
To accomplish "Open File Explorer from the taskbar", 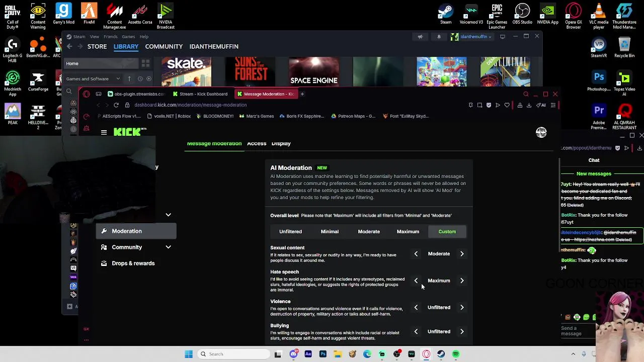I will point(338,354).
